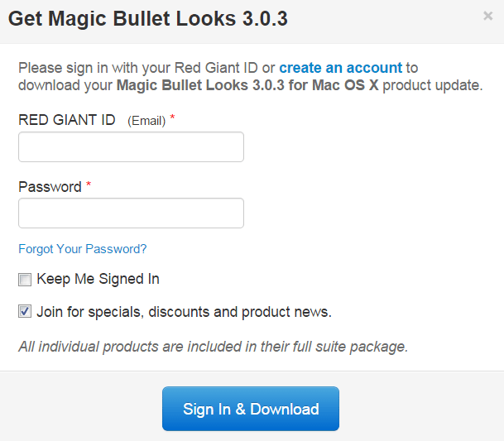Screen dimensions: 504x441
Task: Click the RED GIANT ID email field
Action: point(131,147)
